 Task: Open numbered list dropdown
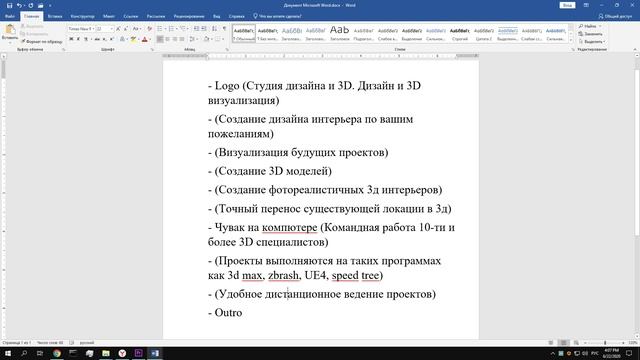click(x=176, y=29)
